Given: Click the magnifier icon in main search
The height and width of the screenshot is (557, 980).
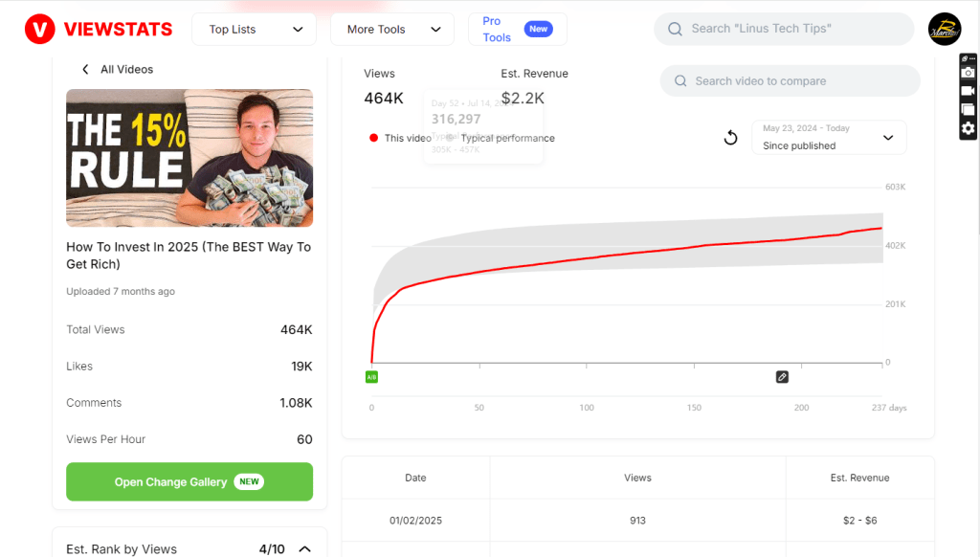Looking at the screenshot, I should (675, 29).
